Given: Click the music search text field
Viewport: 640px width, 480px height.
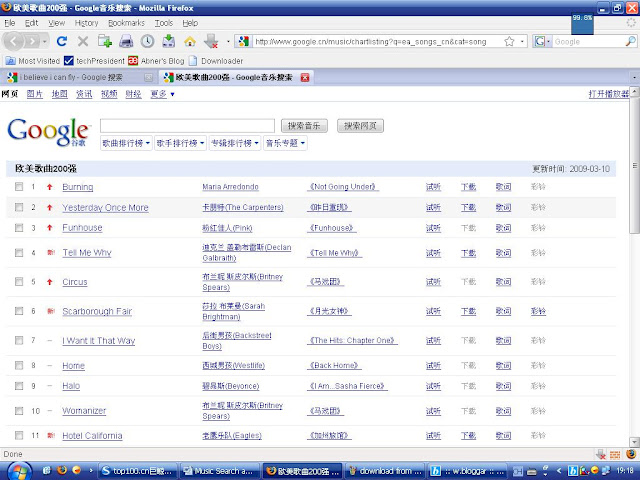Looking at the screenshot, I should [x=187, y=126].
